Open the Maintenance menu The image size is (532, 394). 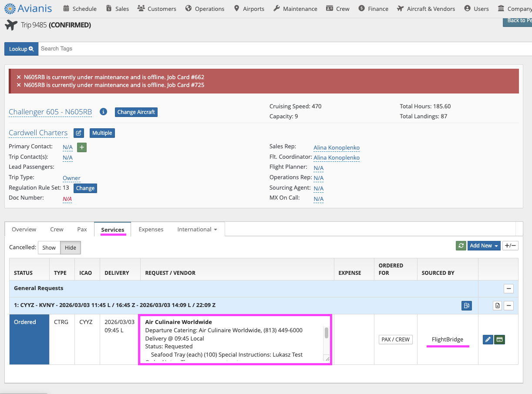295,9
